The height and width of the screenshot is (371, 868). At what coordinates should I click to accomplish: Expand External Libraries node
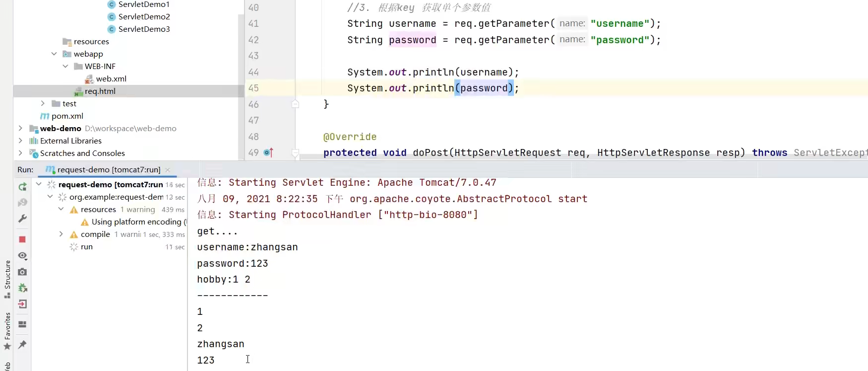[x=20, y=141]
